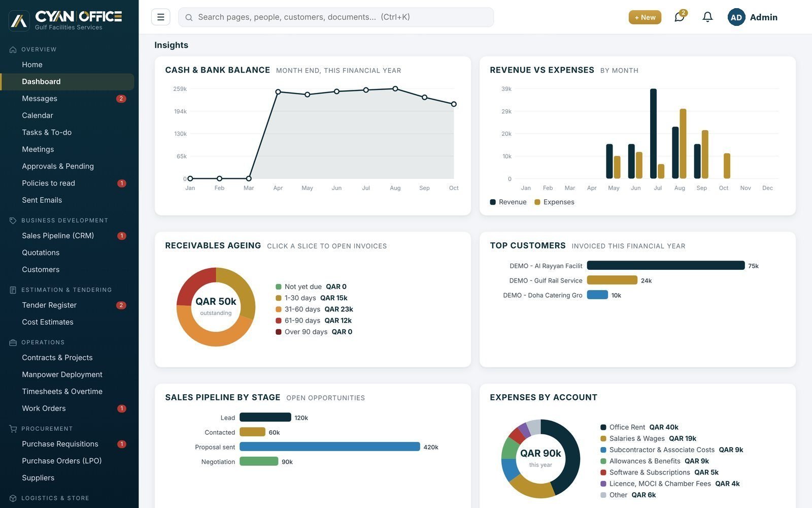Open Suppliers in the sidebar
The width and height of the screenshot is (812, 508).
[67, 478]
